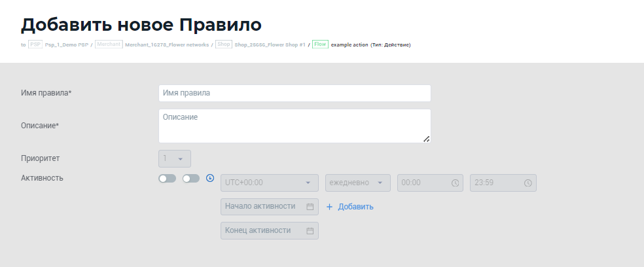
Task: Open the Приоритет dropdown
Action: pyautogui.click(x=175, y=158)
